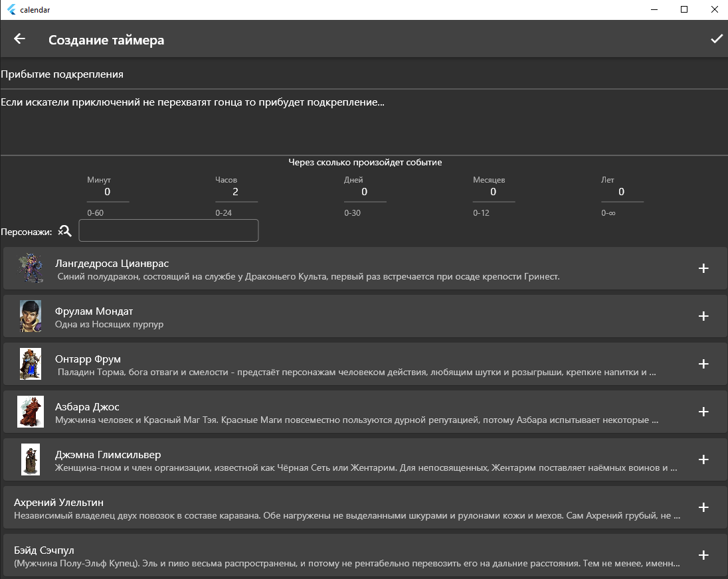Click the Персонажи search box
Screen dimensions: 728x579
169,231
